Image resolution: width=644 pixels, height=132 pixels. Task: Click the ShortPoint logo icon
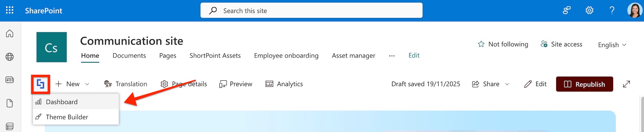tap(40, 84)
